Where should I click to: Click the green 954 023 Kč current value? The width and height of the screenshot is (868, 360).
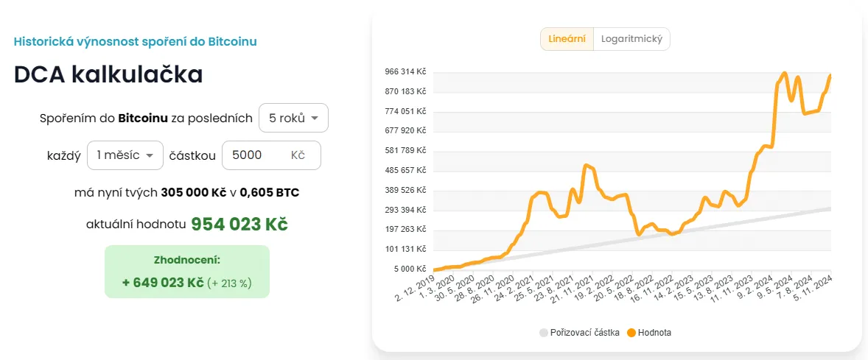click(x=239, y=224)
